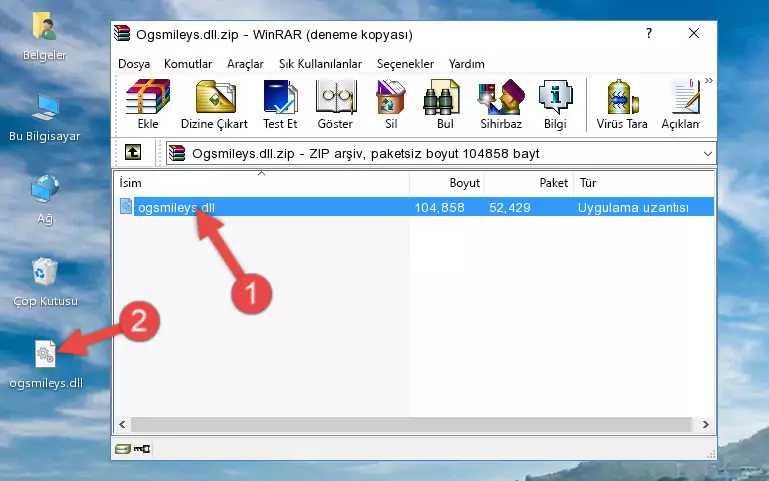This screenshot has height=481, width=769.
Task: Sort by the Paket column header
Action: [x=529, y=183]
